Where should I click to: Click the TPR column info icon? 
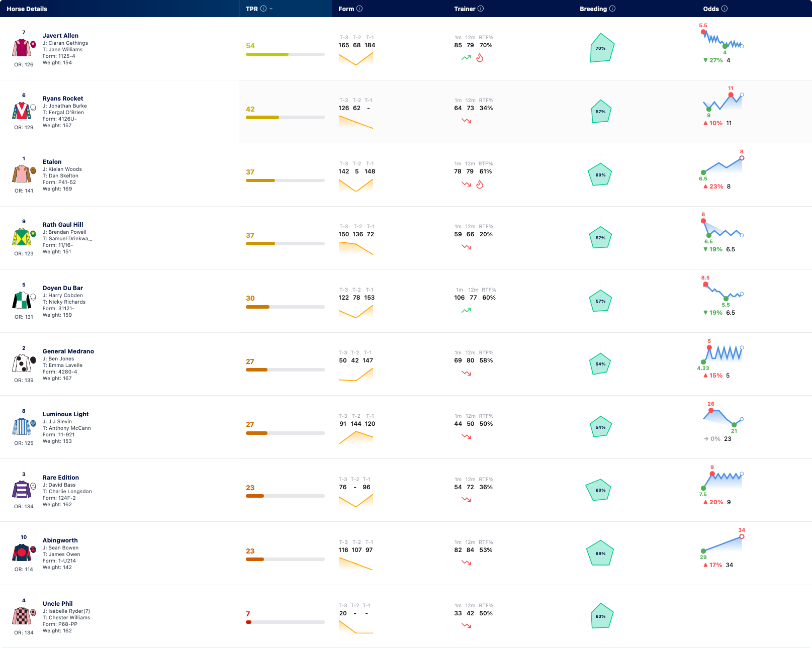click(x=263, y=9)
